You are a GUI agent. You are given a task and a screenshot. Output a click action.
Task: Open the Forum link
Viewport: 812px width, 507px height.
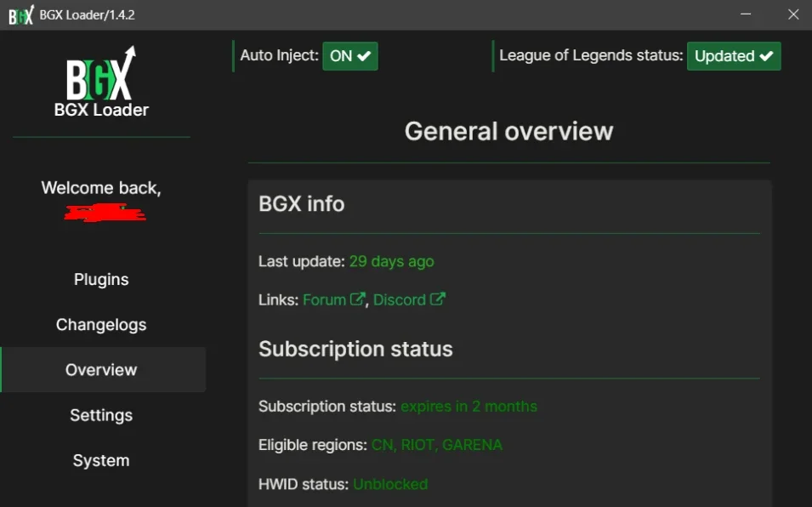coord(324,299)
